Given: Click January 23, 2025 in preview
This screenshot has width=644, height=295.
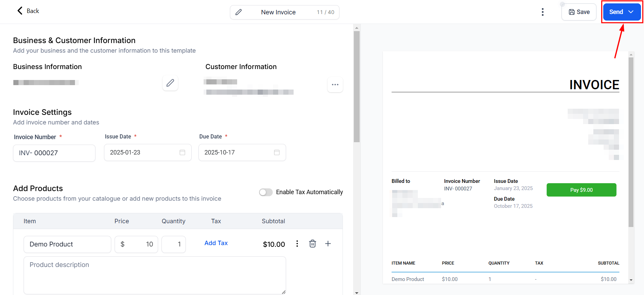Looking at the screenshot, I should pos(513,188).
